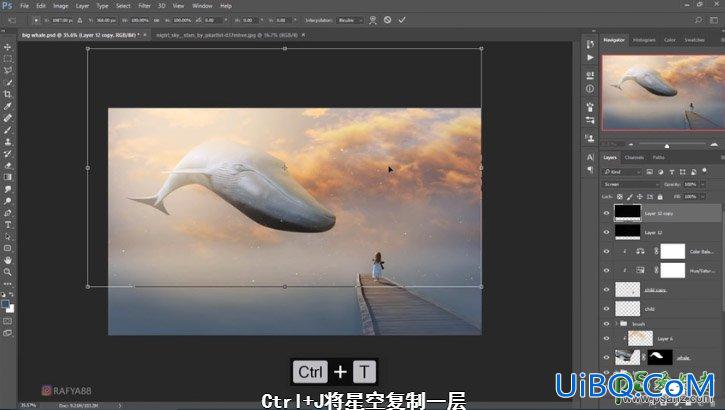The width and height of the screenshot is (725, 410).
Task: Switch to warp mode icon in options bar
Action: [x=373, y=20]
